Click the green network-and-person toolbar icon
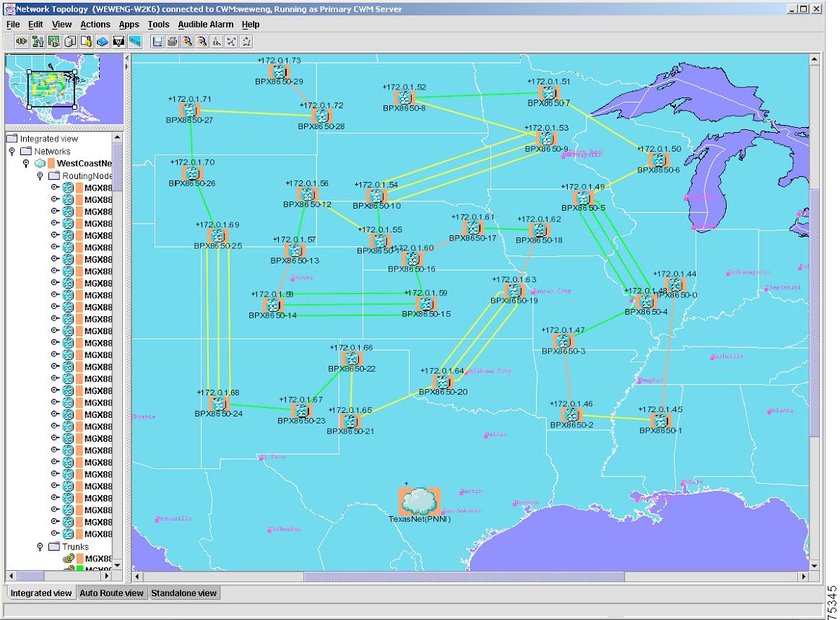The width and height of the screenshot is (840, 620). (x=38, y=41)
